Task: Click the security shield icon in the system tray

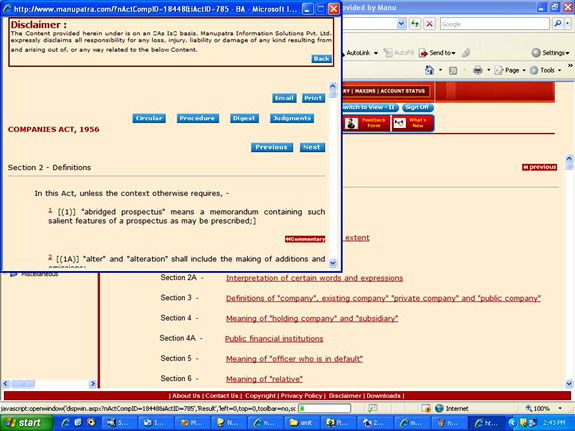Action: 523,423
